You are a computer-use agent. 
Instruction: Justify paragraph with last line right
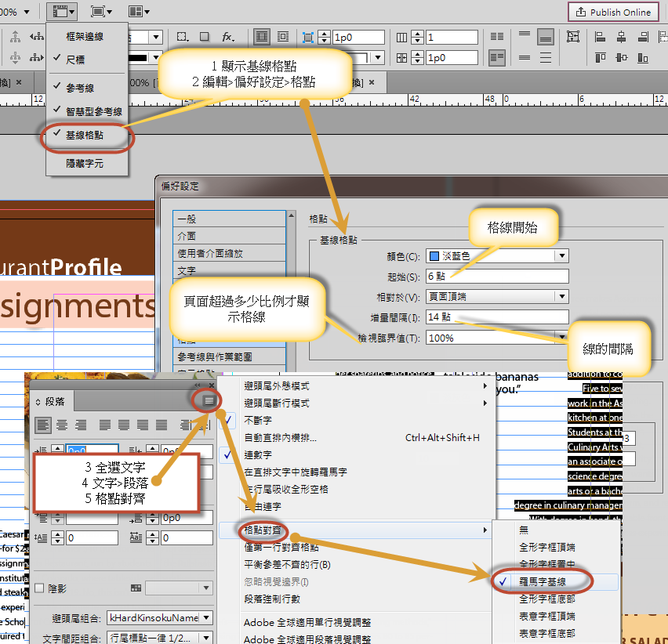pos(142,425)
